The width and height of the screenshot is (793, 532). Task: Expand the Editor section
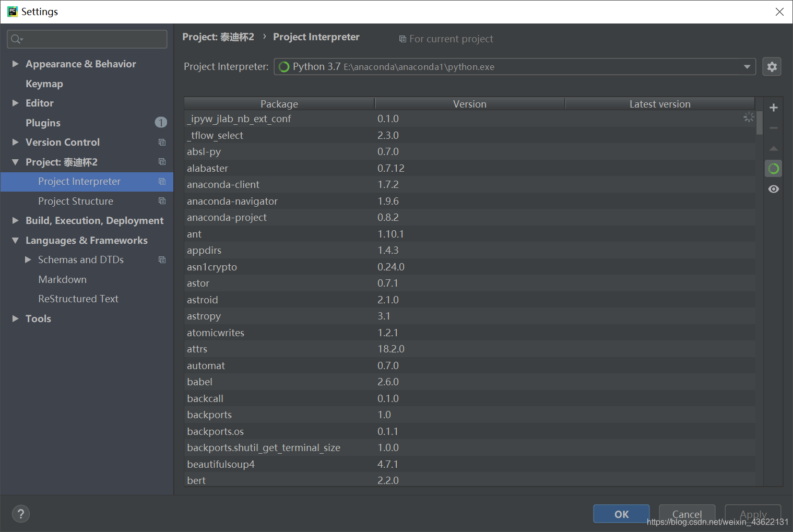click(x=16, y=103)
